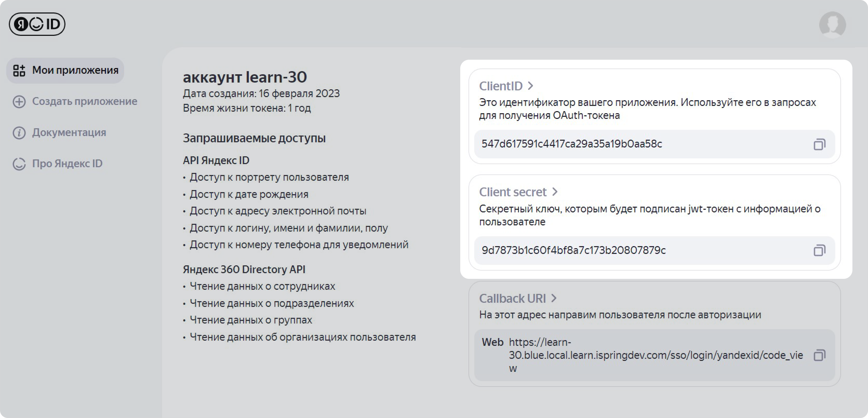This screenshot has height=418, width=868.
Task: Click Чтение данных об организациях пользователя
Action: (303, 337)
